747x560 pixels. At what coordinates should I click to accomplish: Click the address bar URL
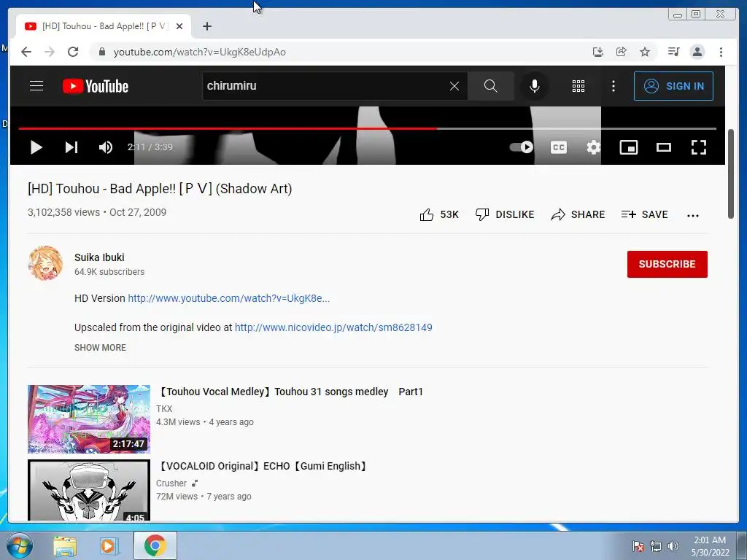(x=200, y=52)
